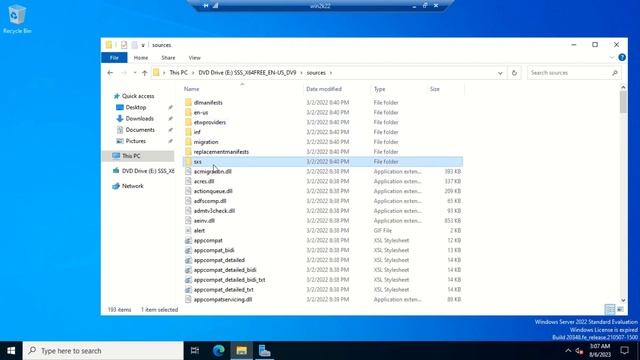The height and width of the screenshot is (360, 640).
Task: Refresh the sources folder view
Action: coord(514,73)
